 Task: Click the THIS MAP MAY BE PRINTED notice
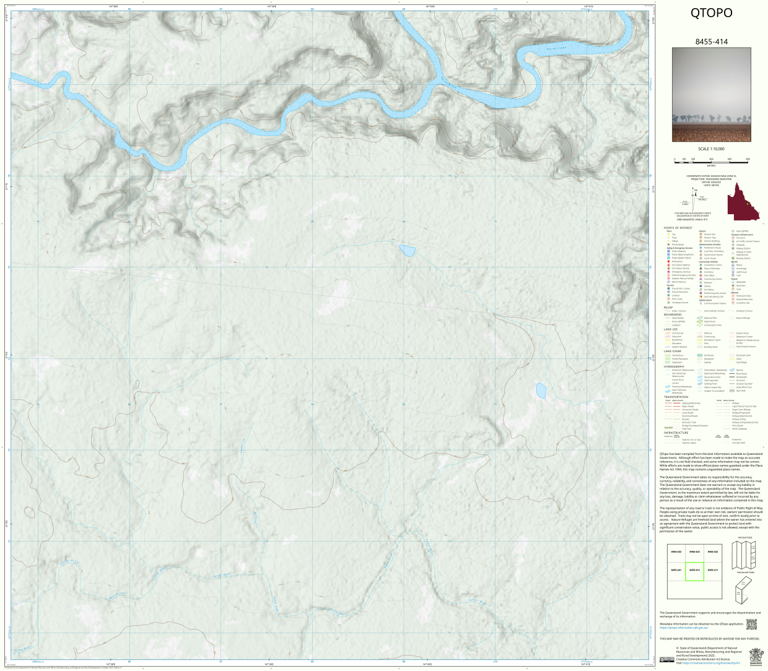(708, 639)
